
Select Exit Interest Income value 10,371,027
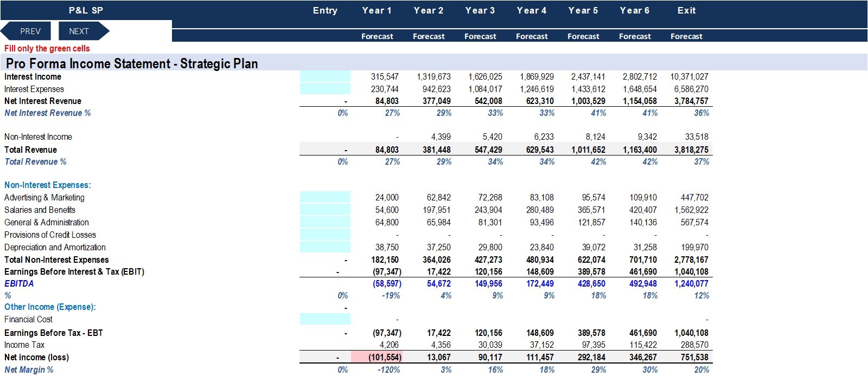(x=689, y=77)
